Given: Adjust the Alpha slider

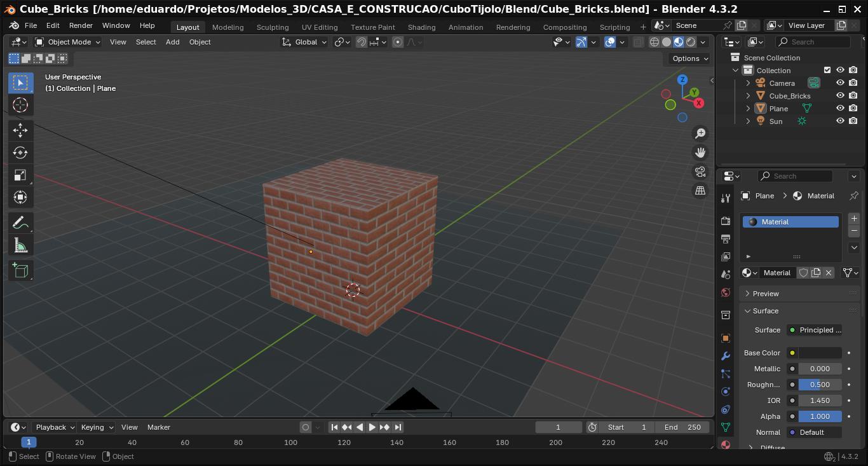Looking at the screenshot, I should [x=820, y=416].
